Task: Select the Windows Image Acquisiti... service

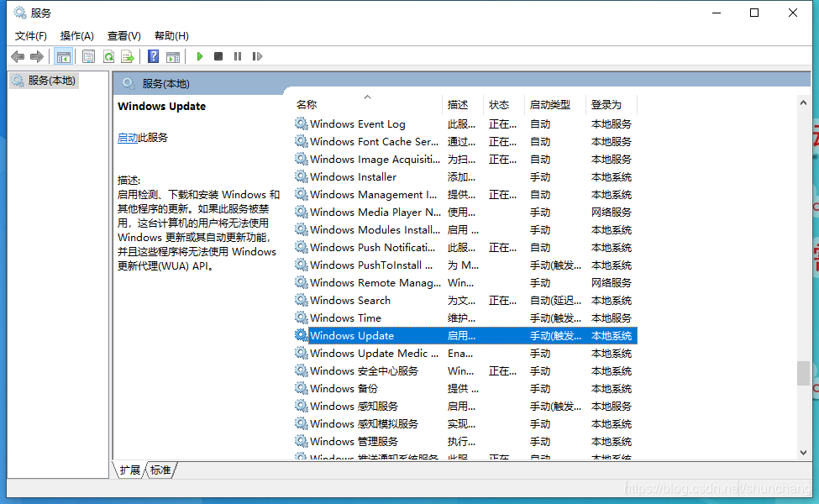Action: [x=375, y=160]
